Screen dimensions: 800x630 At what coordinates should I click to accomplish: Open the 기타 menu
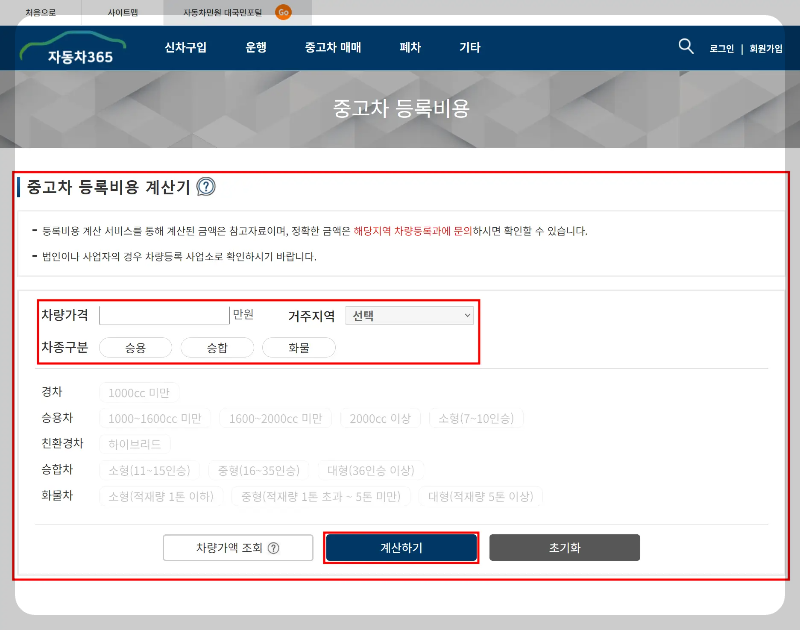[x=470, y=47]
